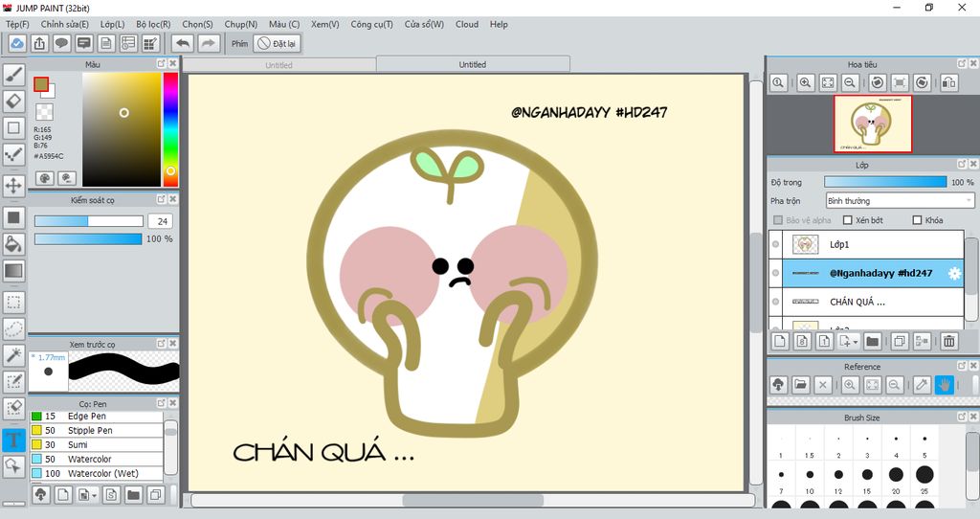The height and width of the screenshot is (519, 980).
Task: Rotate canvas left in Navigator
Action: (x=878, y=82)
